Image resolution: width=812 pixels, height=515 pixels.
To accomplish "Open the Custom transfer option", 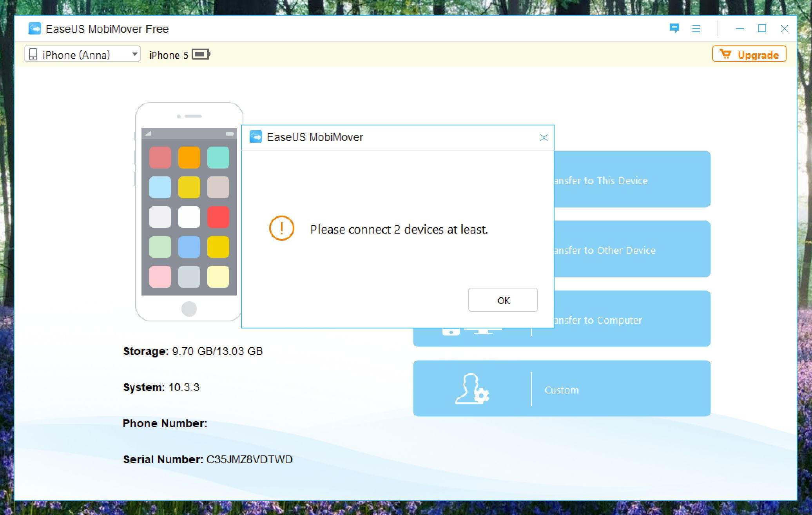I will pyautogui.click(x=561, y=389).
